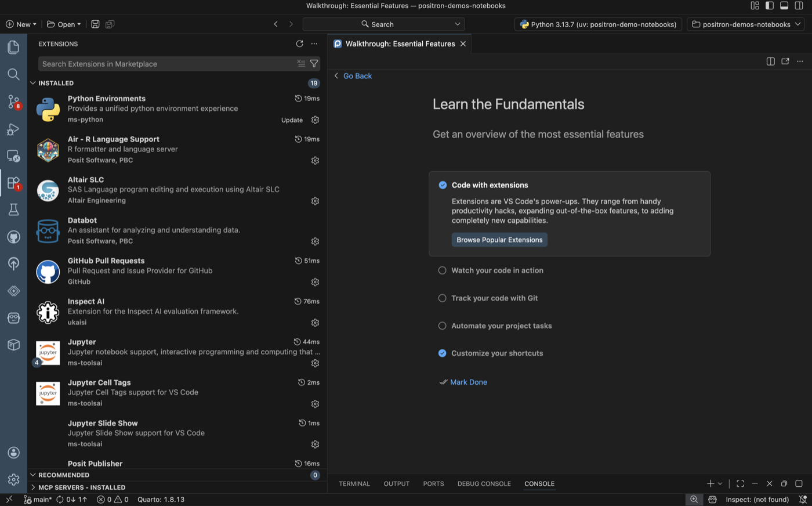
Task: Open Remote Explorer view icon
Action: (x=13, y=156)
